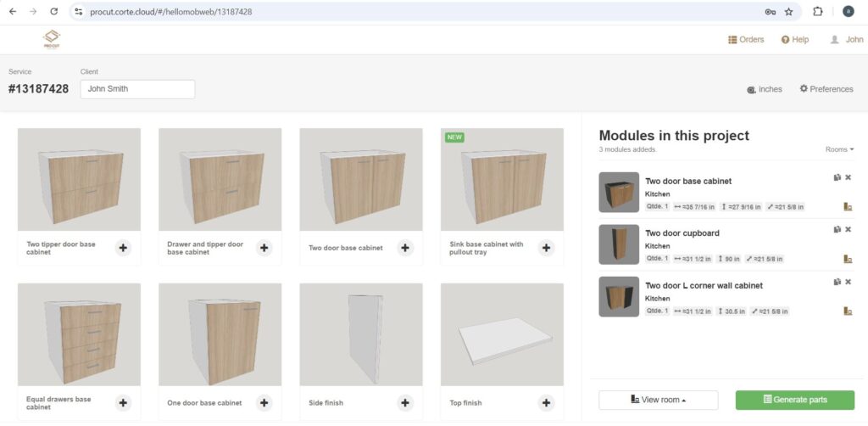Open Preferences settings
Image resolution: width=868 pixels, height=426 pixels.
point(826,89)
